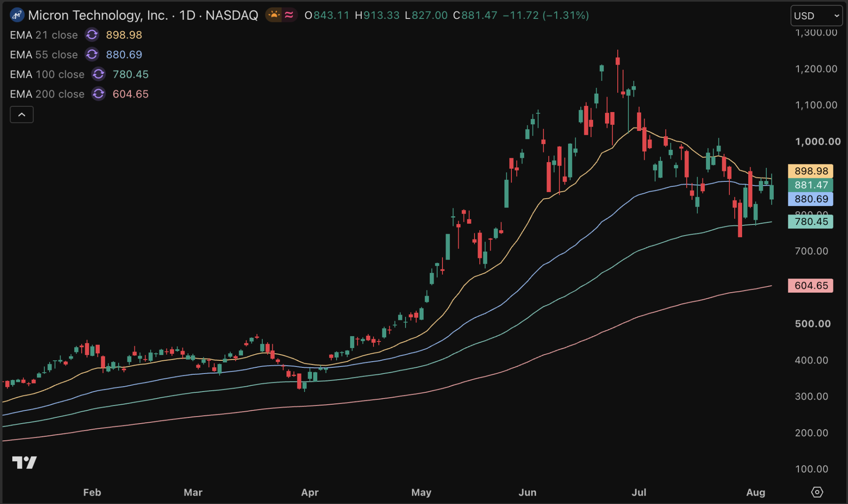The image size is (848, 504).
Task: Click the Feb label on the time axis
Action: click(92, 492)
